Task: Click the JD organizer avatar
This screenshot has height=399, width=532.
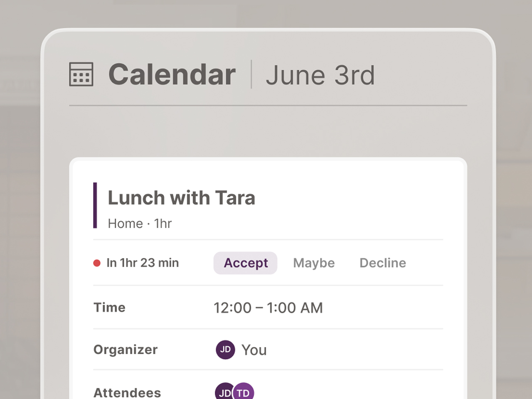Action: pyautogui.click(x=225, y=350)
